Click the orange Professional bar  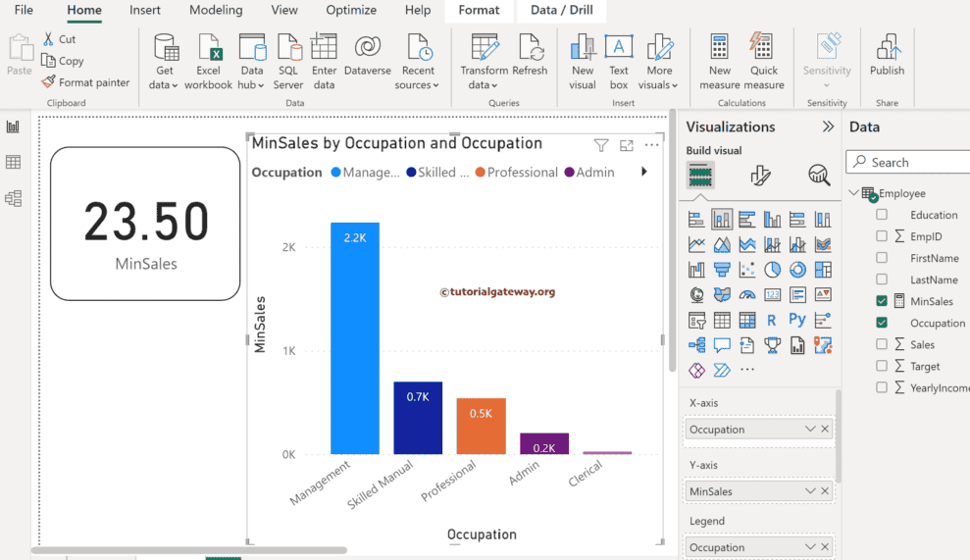[x=481, y=427]
